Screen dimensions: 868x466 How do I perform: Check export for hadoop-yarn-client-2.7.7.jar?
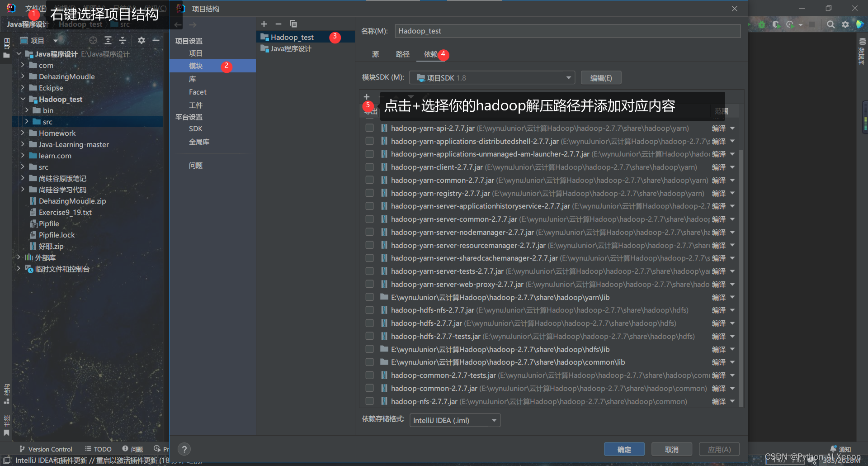pyautogui.click(x=369, y=167)
